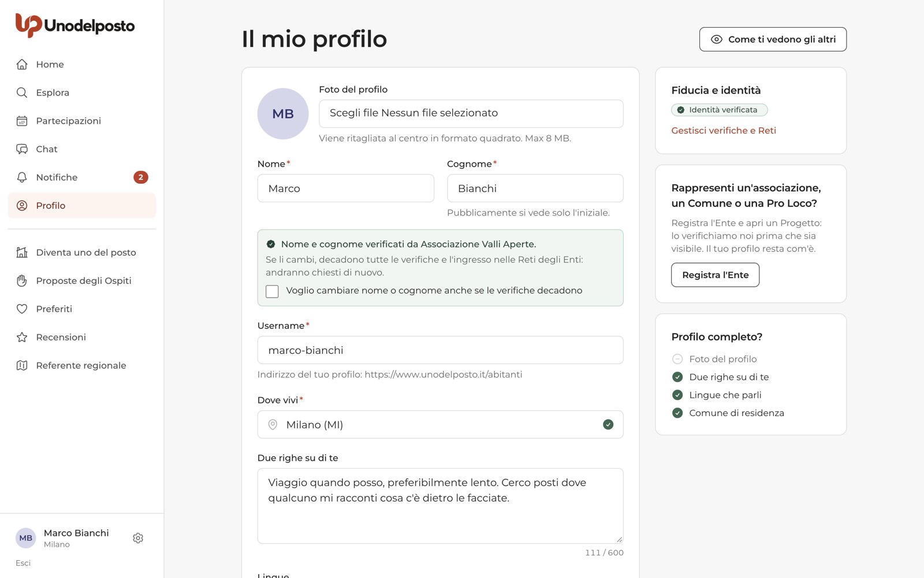Click 'Pubblicamente si vede solo l'iniziale.' hint
Screen dimensions: 924x578
(528, 213)
